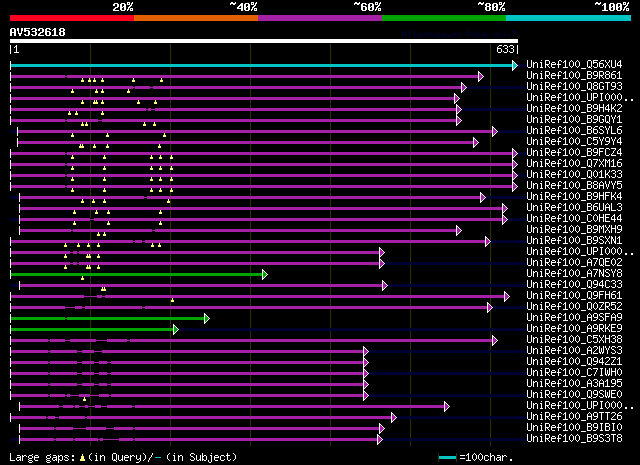Click the hit label UniRef100_A9RKE9
Image resolution: width=640 pixels, height=465 pixels.
coord(574,329)
